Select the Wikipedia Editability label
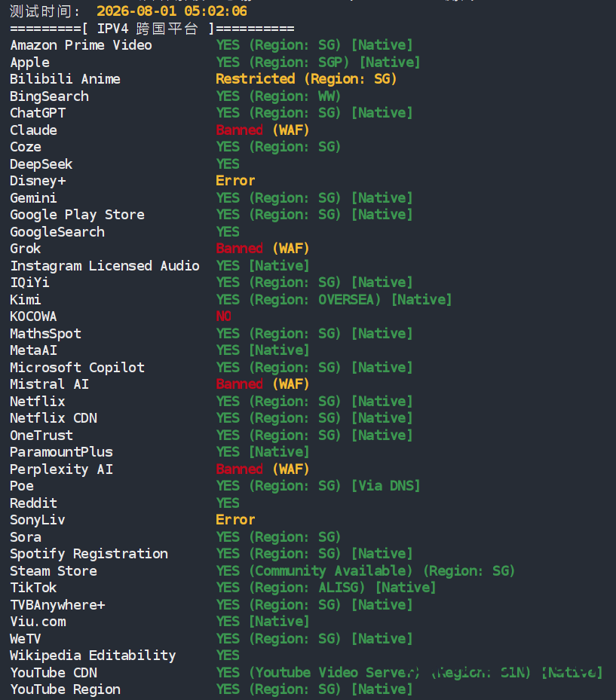 (x=93, y=656)
